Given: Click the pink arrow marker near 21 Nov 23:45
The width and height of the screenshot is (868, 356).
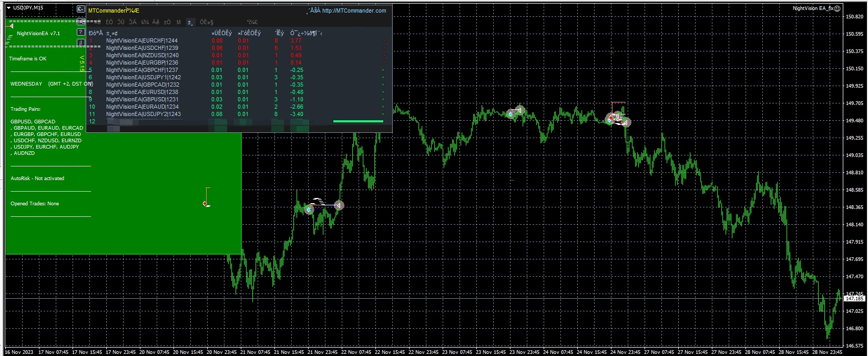Looking at the screenshot, I should coord(339,205).
